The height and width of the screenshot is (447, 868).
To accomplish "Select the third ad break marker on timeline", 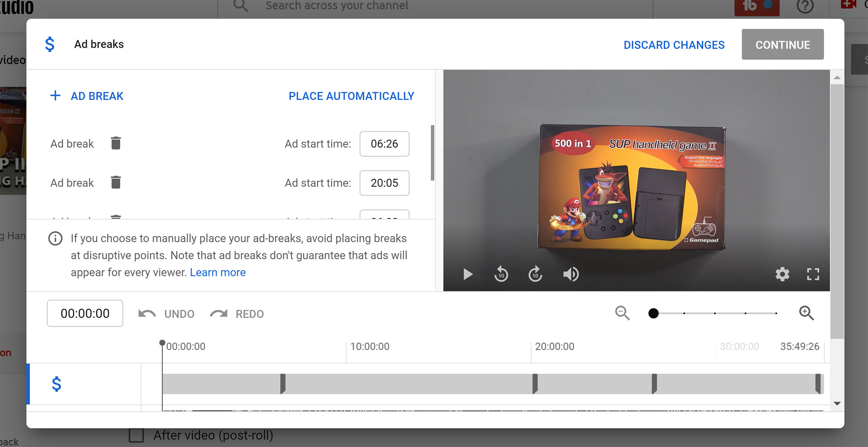I will [654, 384].
